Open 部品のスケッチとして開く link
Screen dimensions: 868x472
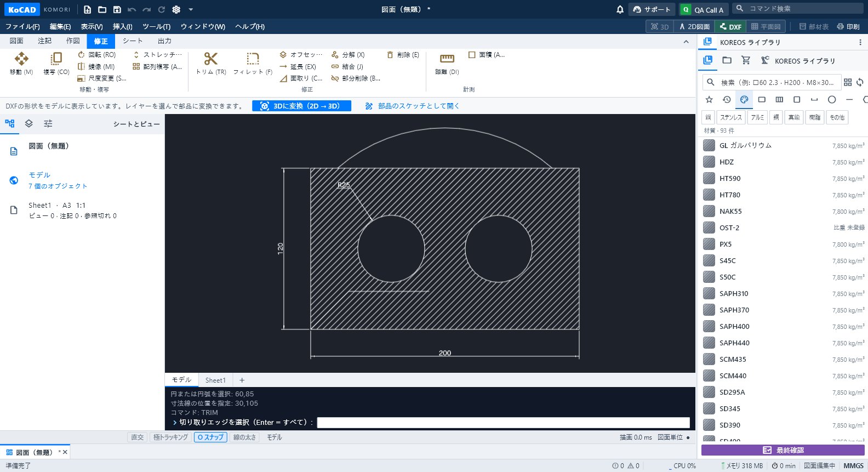coord(413,106)
